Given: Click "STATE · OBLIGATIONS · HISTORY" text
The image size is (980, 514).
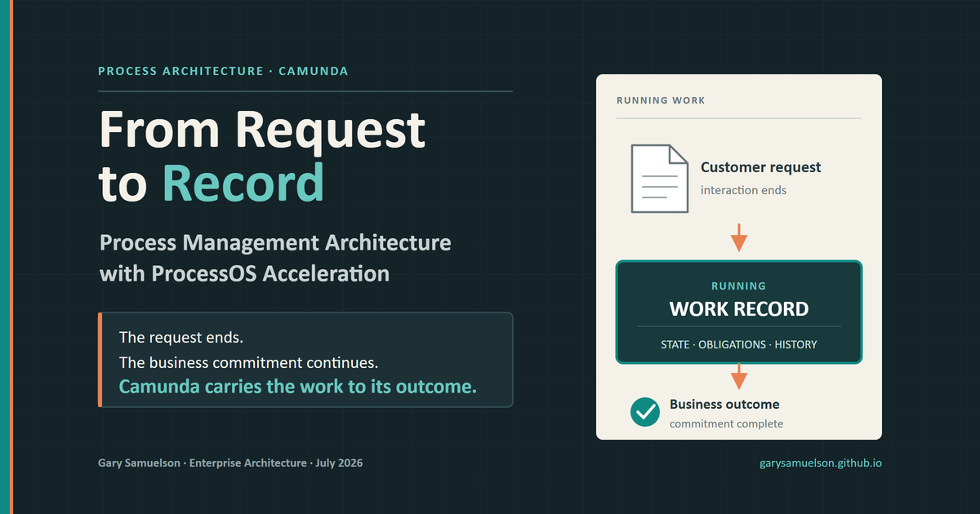Looking at the screenshot, I should point(739,344).
